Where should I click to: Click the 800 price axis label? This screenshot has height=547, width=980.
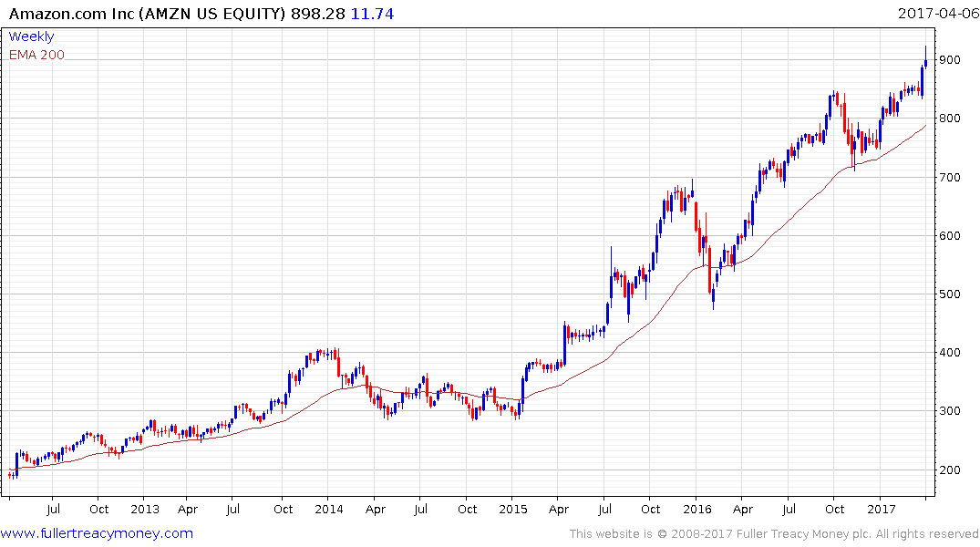point(949,119)
